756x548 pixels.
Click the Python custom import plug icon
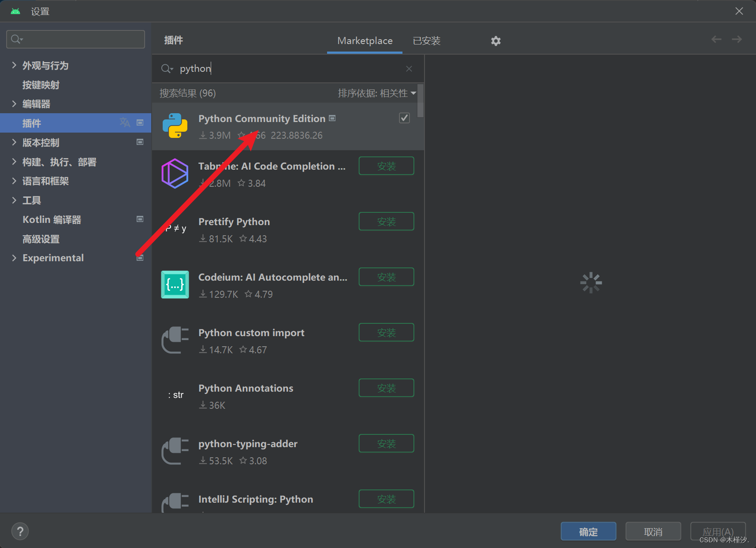click(175, 340)
